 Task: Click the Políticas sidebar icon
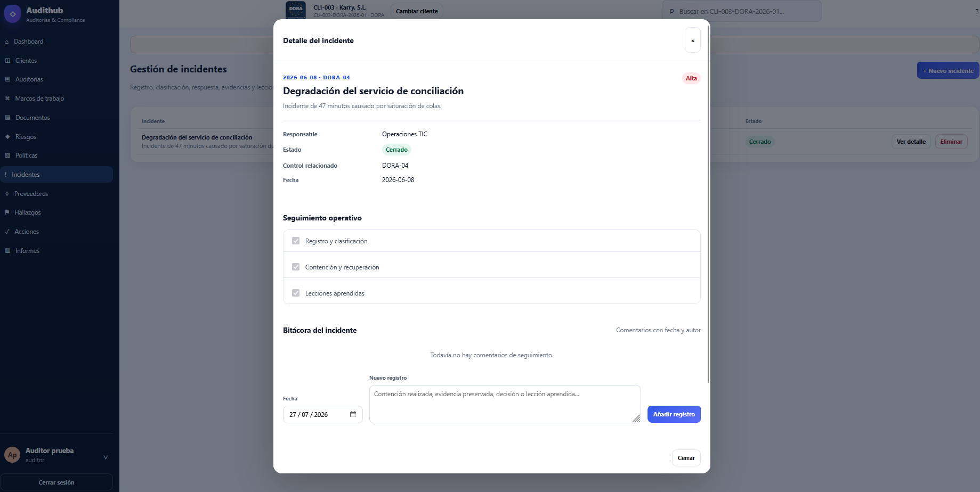tap(7, 155)
